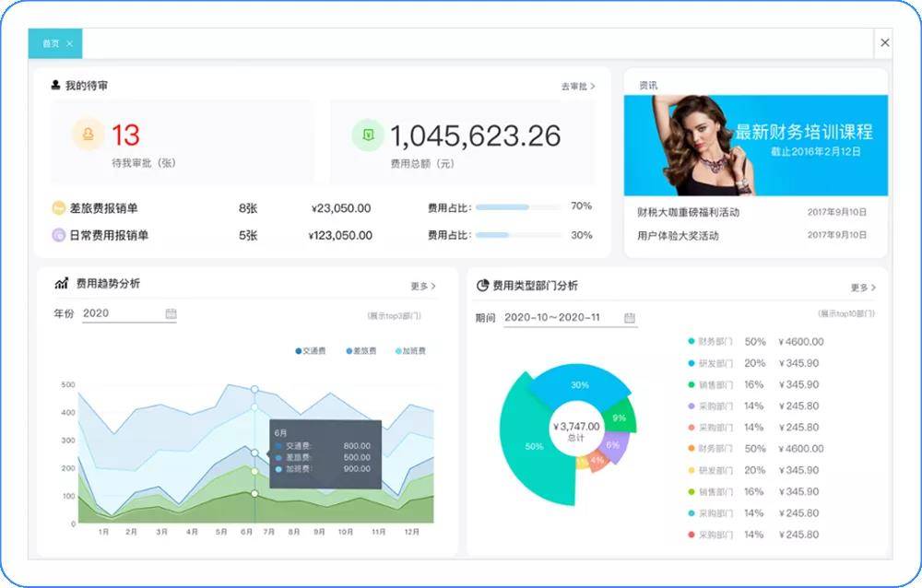Click the 差旅费报销单 yellow icon
This screenshot has height=588, width=922.
(58, 208)
